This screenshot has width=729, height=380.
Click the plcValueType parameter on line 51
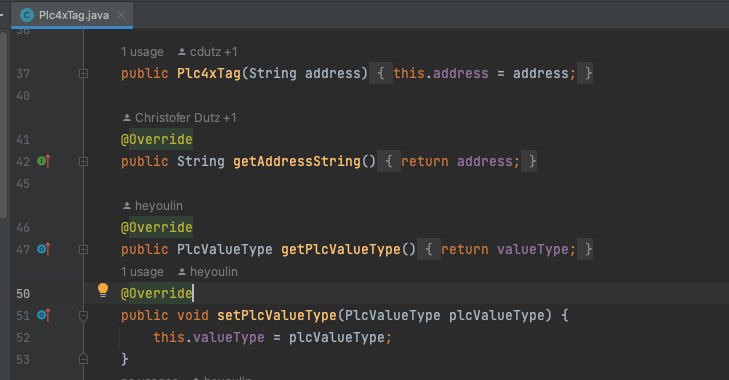tap(496, 316)
